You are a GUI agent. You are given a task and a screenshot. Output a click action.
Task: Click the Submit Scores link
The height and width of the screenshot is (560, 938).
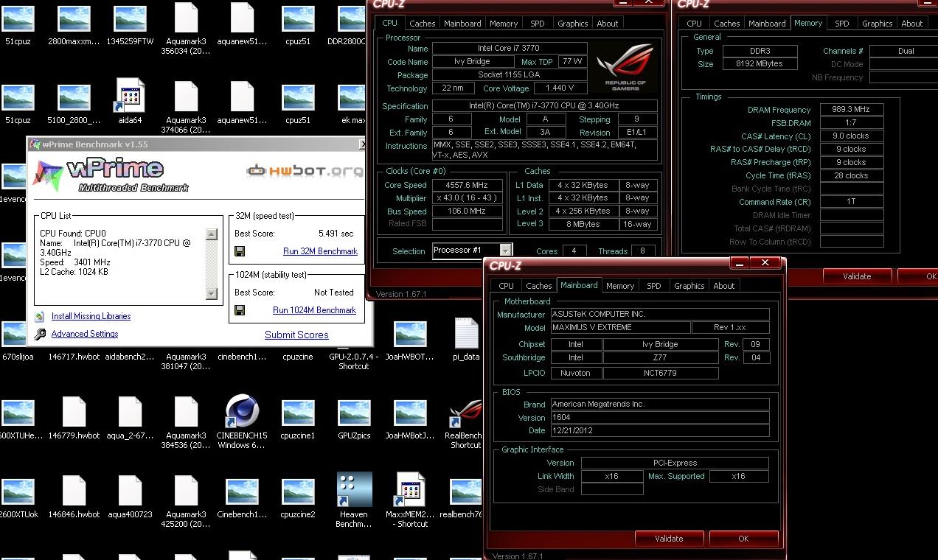pyautogui.click(x=296, y=335)
